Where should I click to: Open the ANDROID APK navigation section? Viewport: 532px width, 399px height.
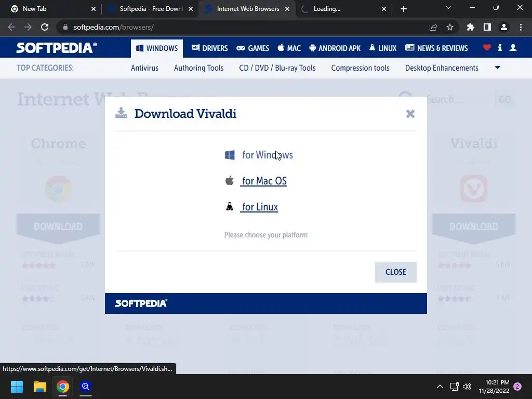click(x=335, y=48)
